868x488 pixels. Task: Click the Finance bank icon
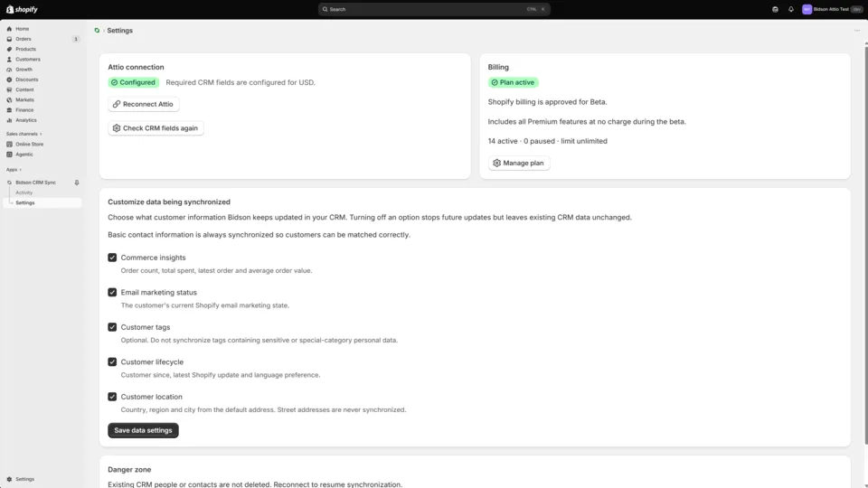[x=9, y=110]
